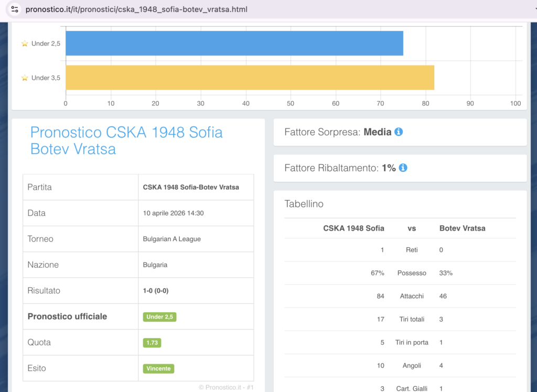This screenshot has height=392, width=537.
Task: Click the green 1.73 quota badge
Action: tap(152, 343)
